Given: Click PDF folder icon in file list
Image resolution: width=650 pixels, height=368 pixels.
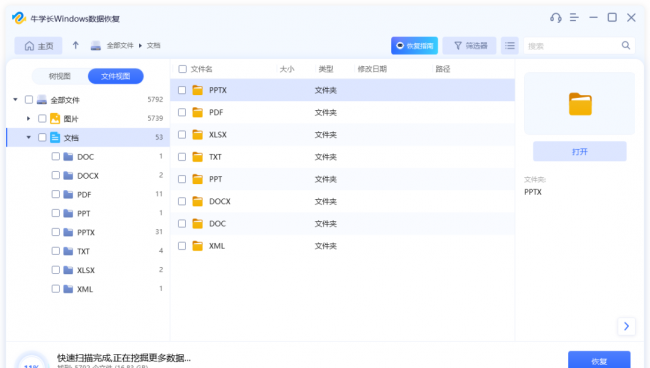Looking at the screenshot, I should tap(198, 112).
